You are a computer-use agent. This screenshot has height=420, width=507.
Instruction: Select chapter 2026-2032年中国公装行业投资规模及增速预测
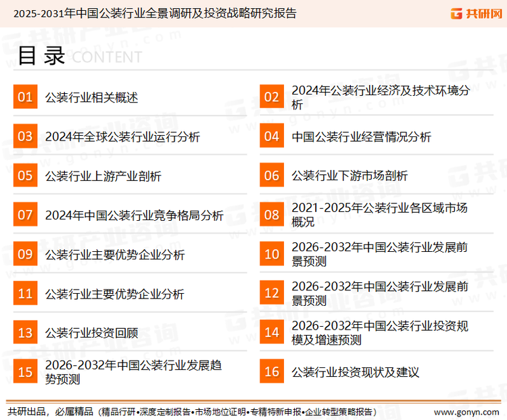[380, 333]
